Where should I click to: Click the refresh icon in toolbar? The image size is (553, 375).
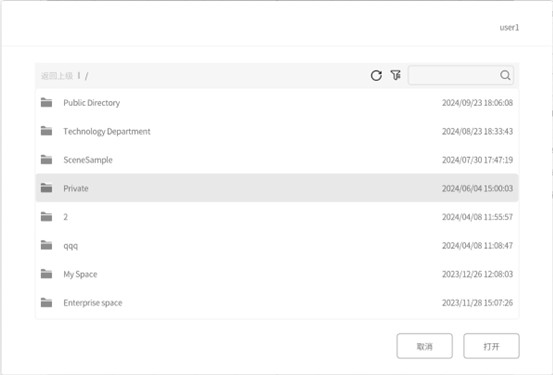(376, 75)
